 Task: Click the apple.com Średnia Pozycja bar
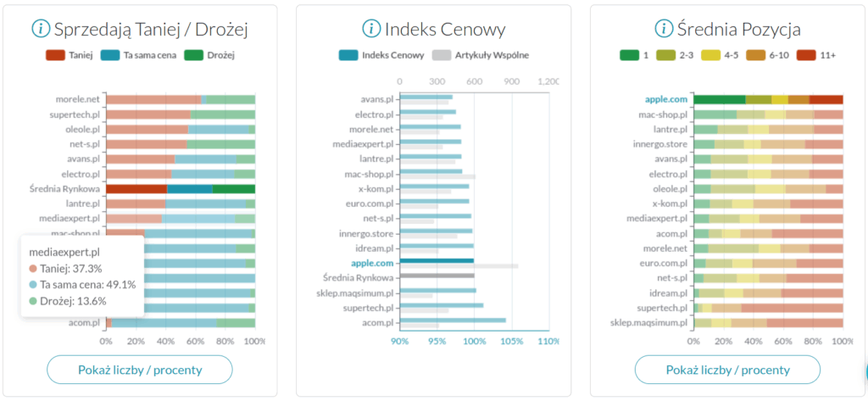768,100
